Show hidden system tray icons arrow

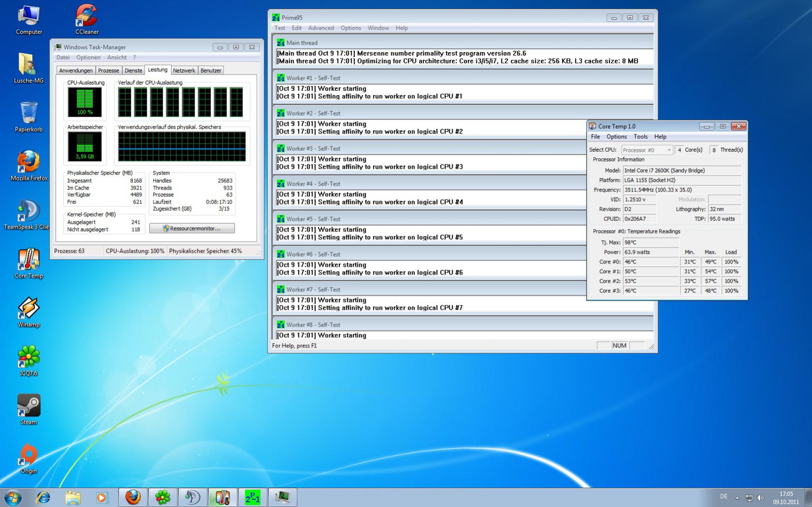(737, 497)
